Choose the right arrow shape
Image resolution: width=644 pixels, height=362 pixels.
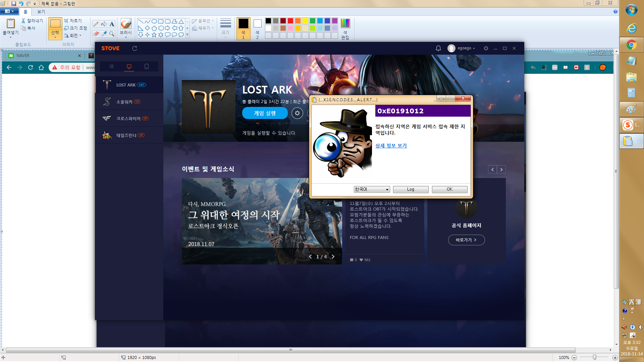tap(168, 28)
